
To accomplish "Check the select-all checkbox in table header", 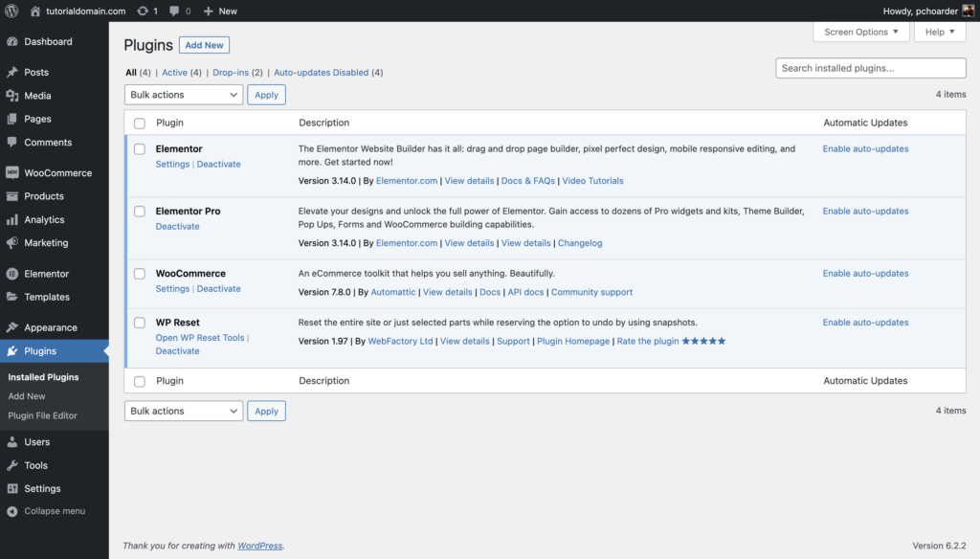I will [140, 123].
